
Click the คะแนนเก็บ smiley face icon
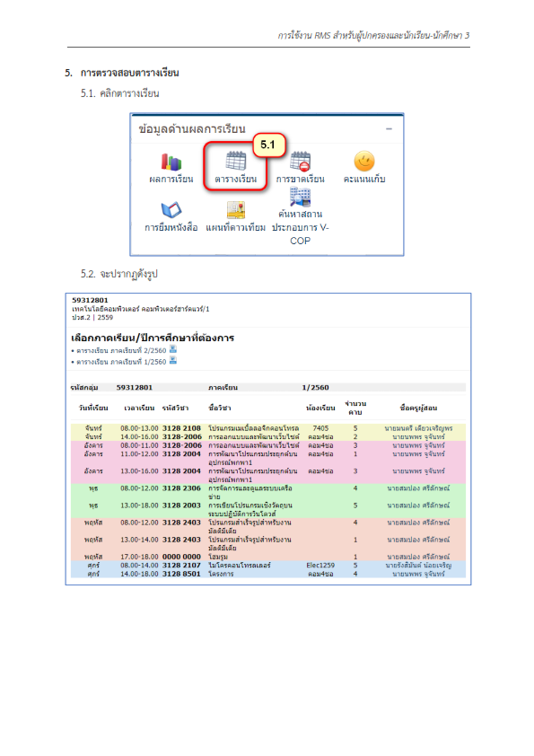coord(364,161)
